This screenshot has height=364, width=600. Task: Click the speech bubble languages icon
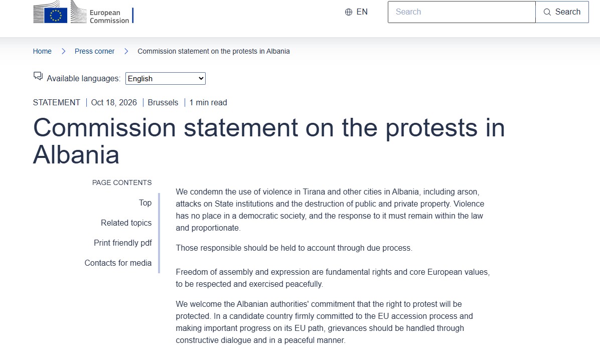click(38, 76)
